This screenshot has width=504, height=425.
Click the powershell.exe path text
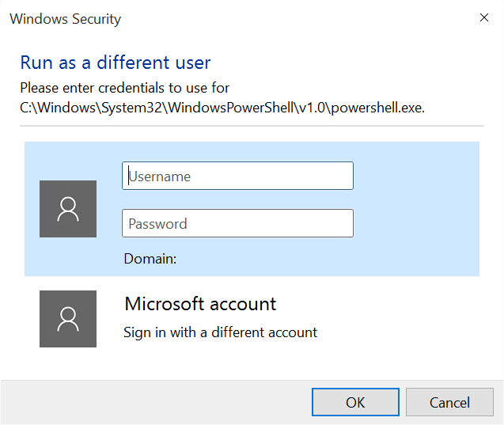pos(222,108)
